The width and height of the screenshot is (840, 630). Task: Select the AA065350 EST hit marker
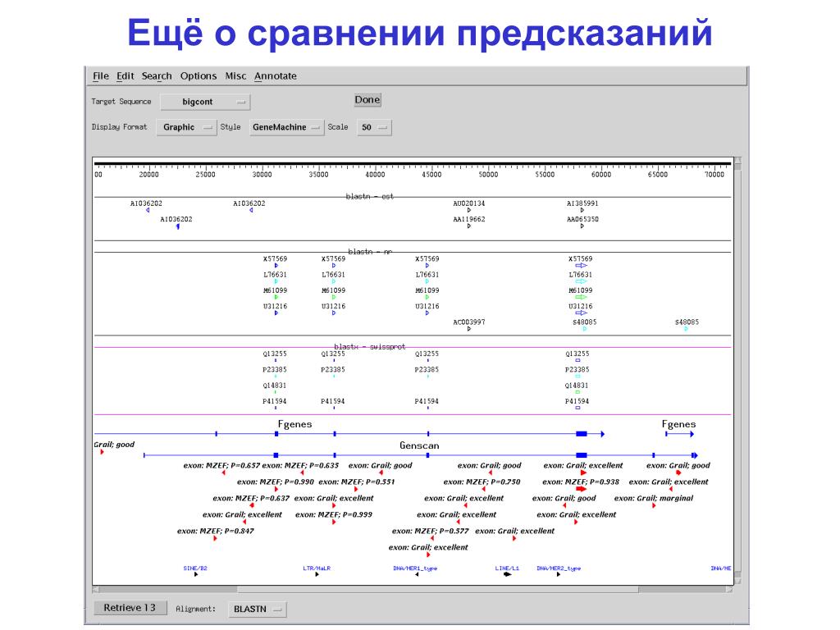[x=582, y=226]
